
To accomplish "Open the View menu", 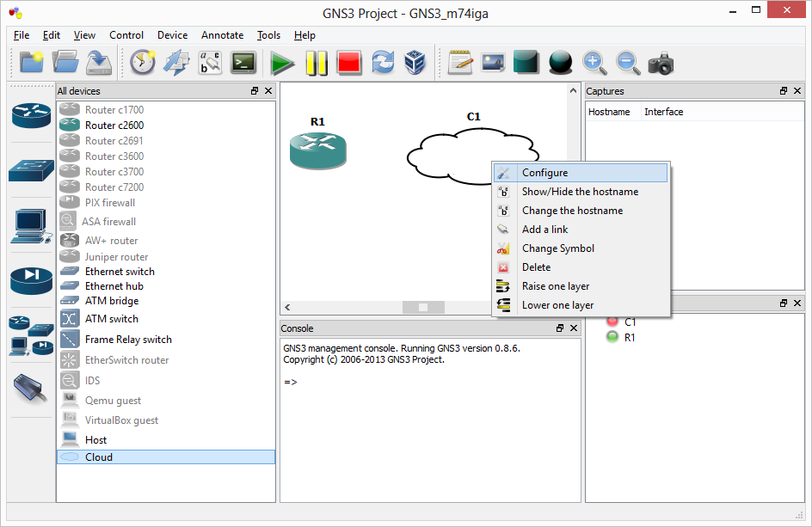I will pos(84,35).
